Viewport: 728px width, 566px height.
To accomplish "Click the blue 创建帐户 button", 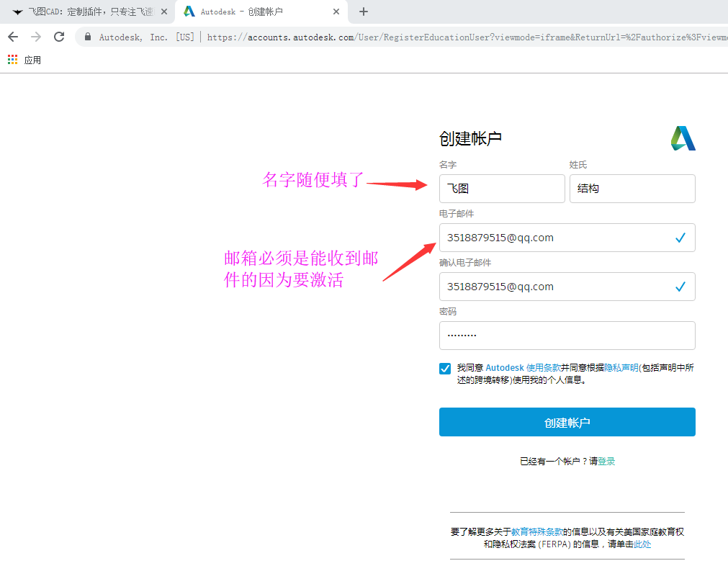I will click(x=567, y=422).
